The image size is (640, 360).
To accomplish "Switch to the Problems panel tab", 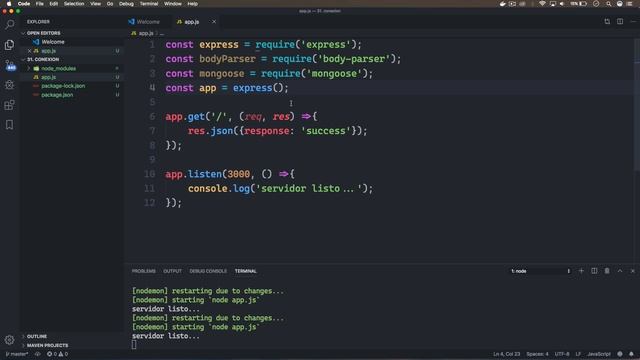I will [x=144, y=271].
